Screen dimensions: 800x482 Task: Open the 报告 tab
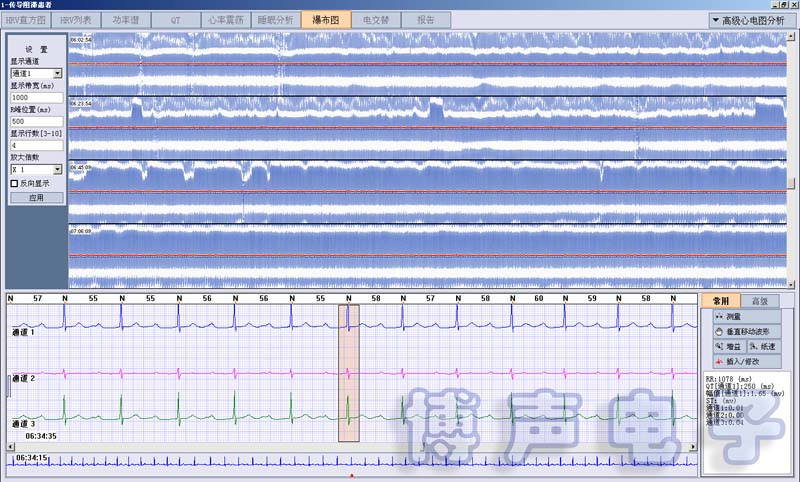426,20
